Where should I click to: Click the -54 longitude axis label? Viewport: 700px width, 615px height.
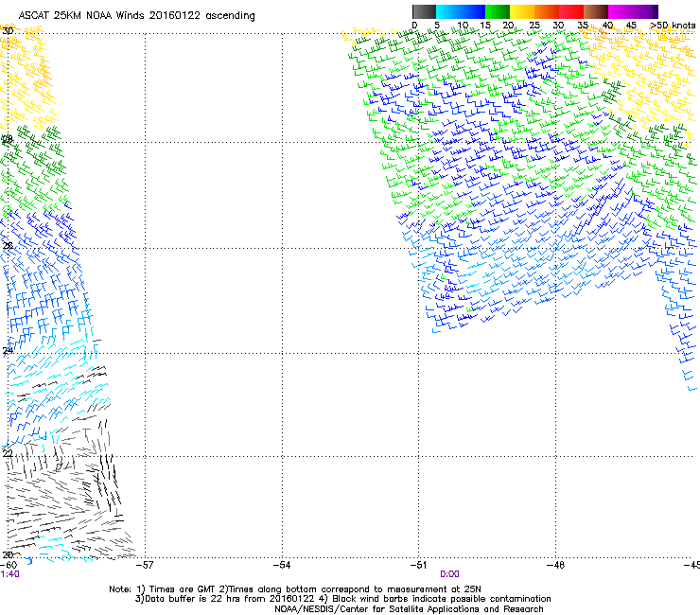(x=282, y=565)
